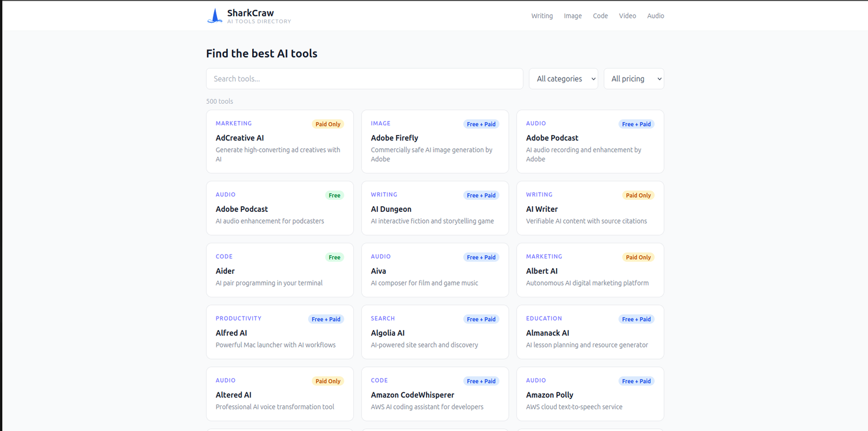Viewport: 868px width, 431px height.
Task: Click 'Verifiable AI content with source citations' text
Action: 586,221
